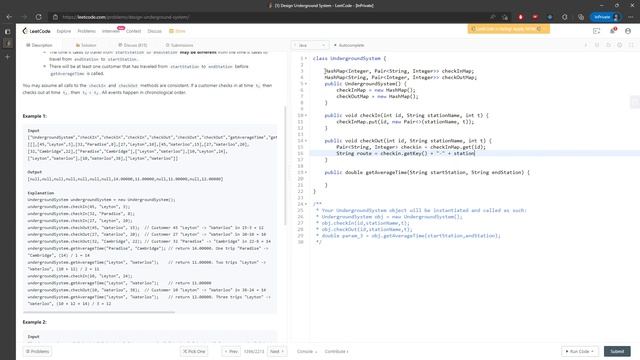Place cursor at end of line 16
Image resolution: width=640 pixels, height=360 pixels.
click(475, 153)
